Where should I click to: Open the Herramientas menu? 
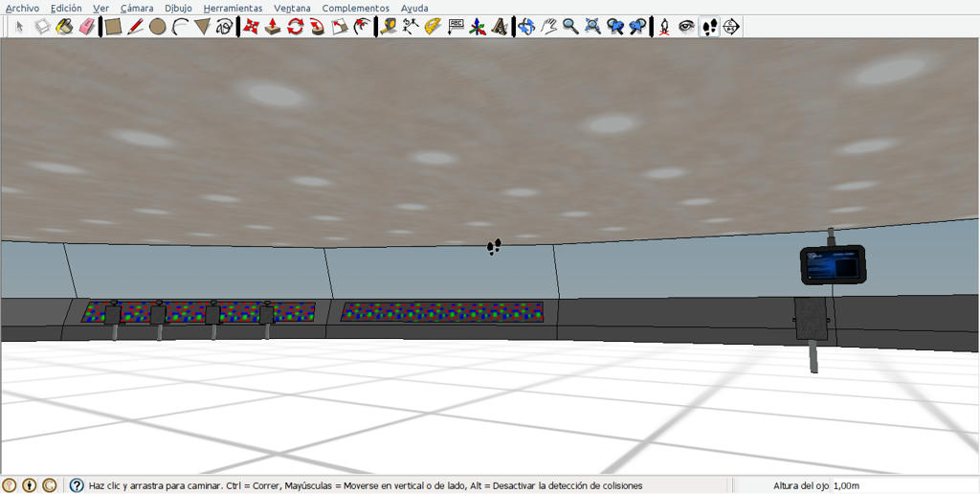pos(233,8)
